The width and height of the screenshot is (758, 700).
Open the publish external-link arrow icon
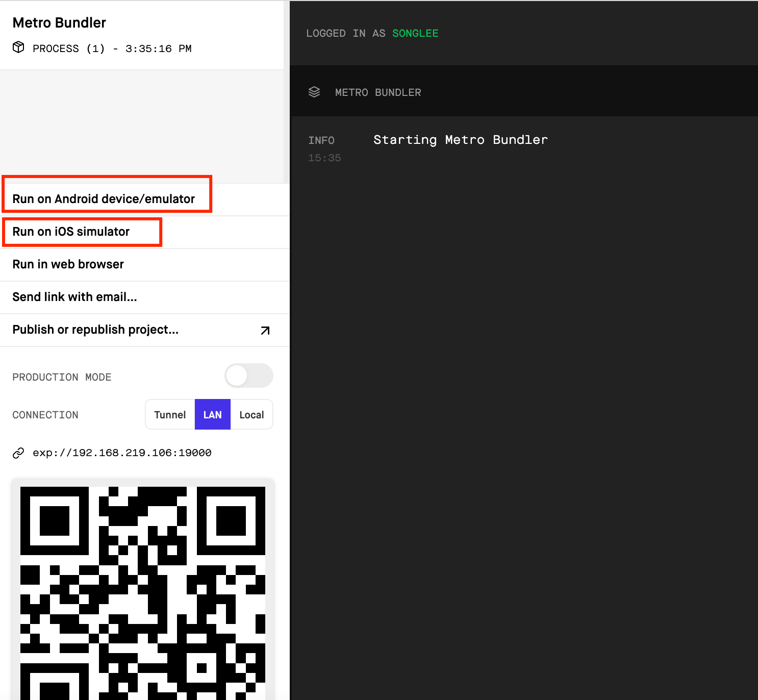click(x=265, y=330)
